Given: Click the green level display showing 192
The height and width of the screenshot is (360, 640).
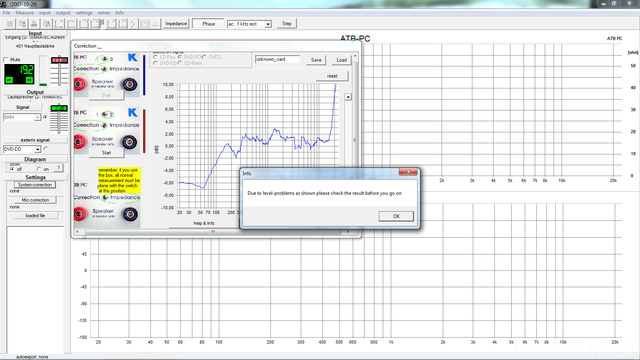Looking at the screenshot, I should click(19, 74).
